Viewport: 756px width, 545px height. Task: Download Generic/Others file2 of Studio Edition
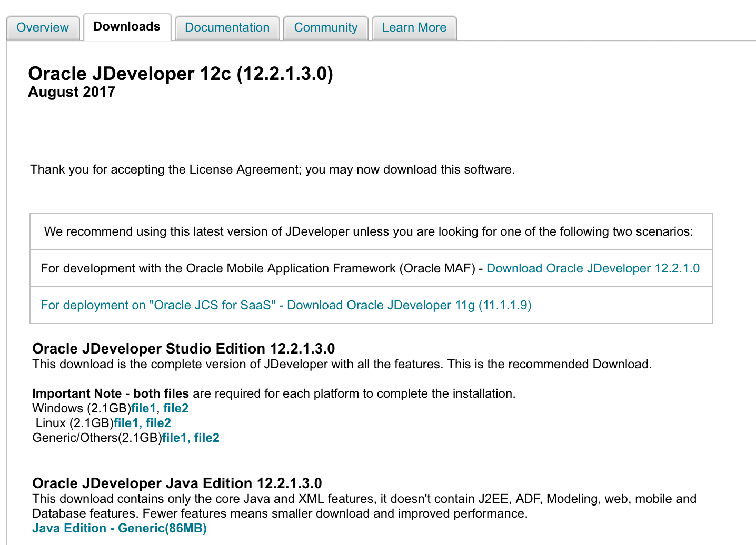click(x=207, y=438)
